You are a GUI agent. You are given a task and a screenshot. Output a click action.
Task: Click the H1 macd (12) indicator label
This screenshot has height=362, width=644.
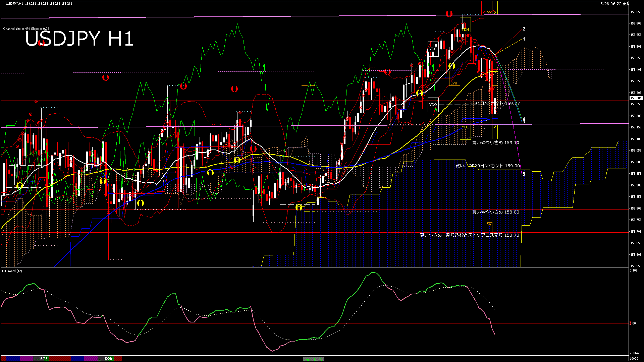12,271
